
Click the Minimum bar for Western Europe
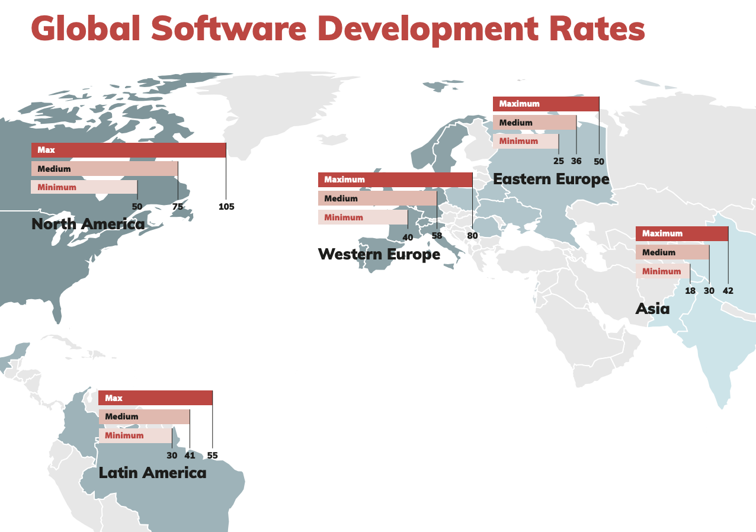(363, 217)
